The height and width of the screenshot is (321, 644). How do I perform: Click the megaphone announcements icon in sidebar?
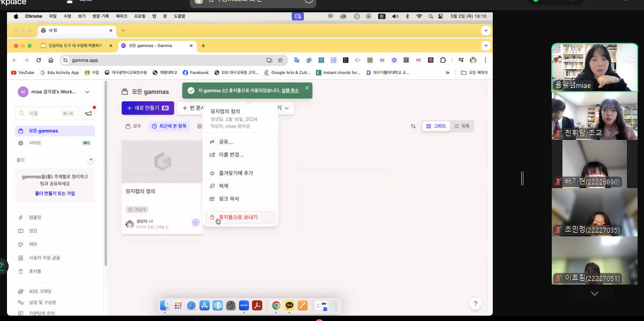pyautogui.click(x=88, y=113)
